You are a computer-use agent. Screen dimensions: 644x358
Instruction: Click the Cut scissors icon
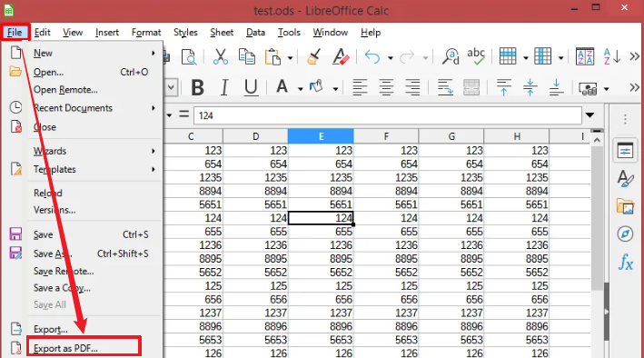(x=221, y=56)
